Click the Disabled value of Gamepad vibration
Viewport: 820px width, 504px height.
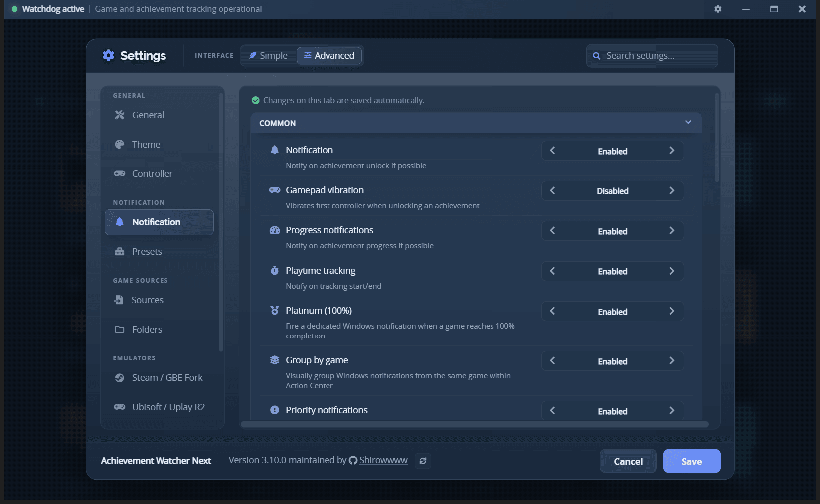[x=613, y=191]
